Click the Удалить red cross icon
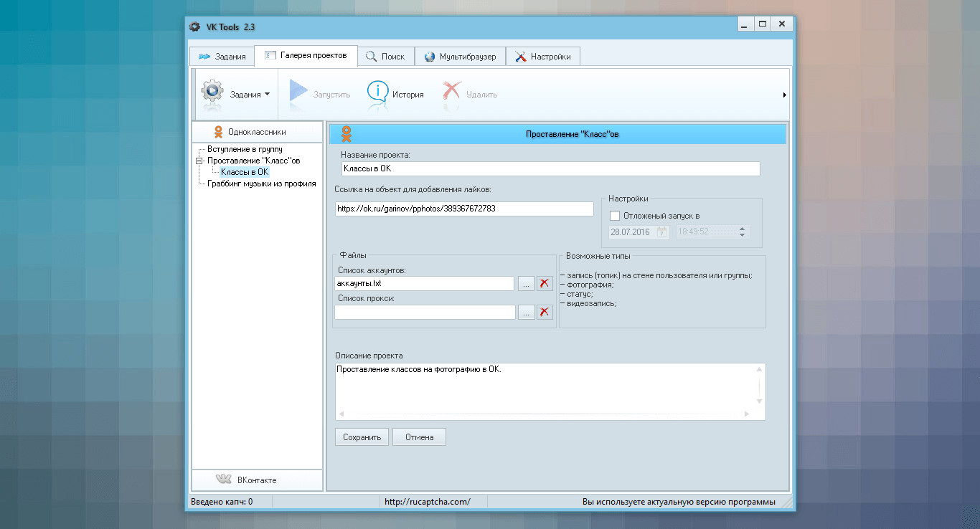The width and height of the screenshot is (980, 529). (x=452, y=92)
